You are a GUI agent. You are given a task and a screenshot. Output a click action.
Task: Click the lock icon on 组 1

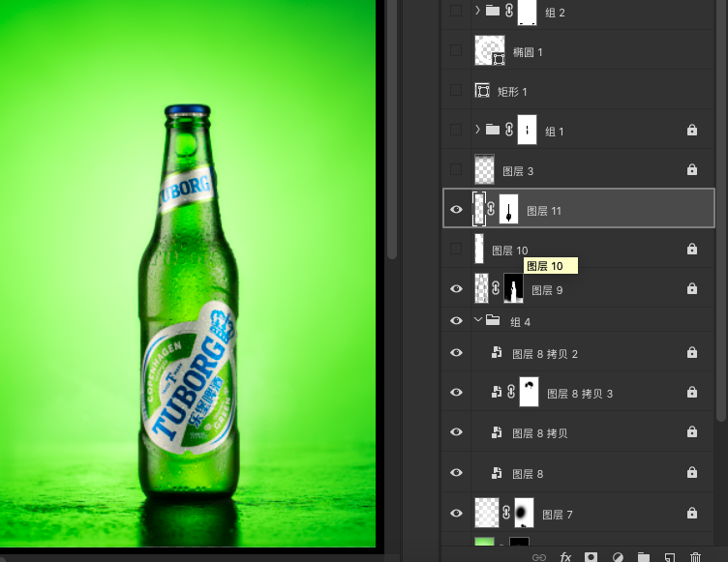click(692, 130)
